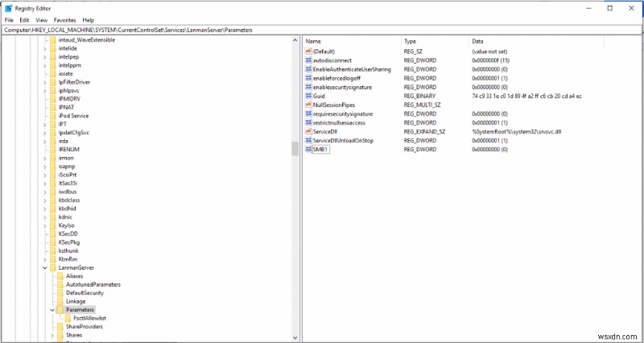Click the (Default) string value icon
644x343 pixels.
pyautogui.click(x=308, y=52)
